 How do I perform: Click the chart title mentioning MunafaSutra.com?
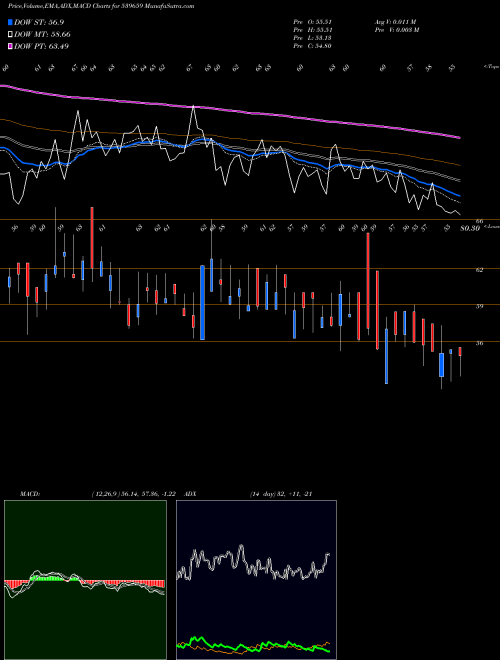(101, 6)
